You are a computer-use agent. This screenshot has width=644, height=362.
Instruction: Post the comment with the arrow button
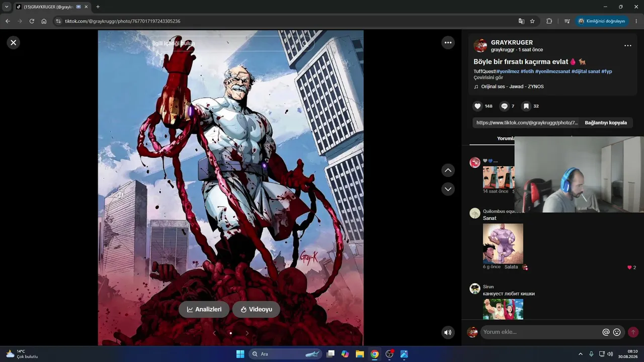[633, 332]
